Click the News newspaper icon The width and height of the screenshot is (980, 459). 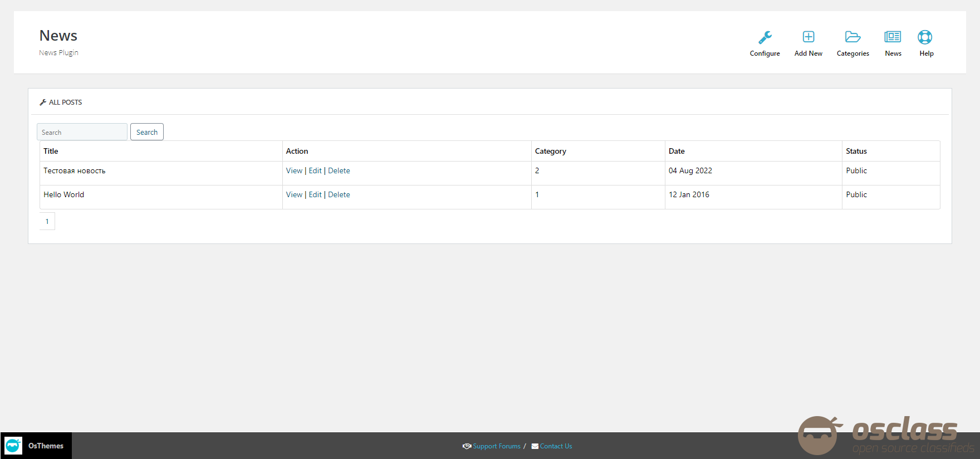point(893,37)
